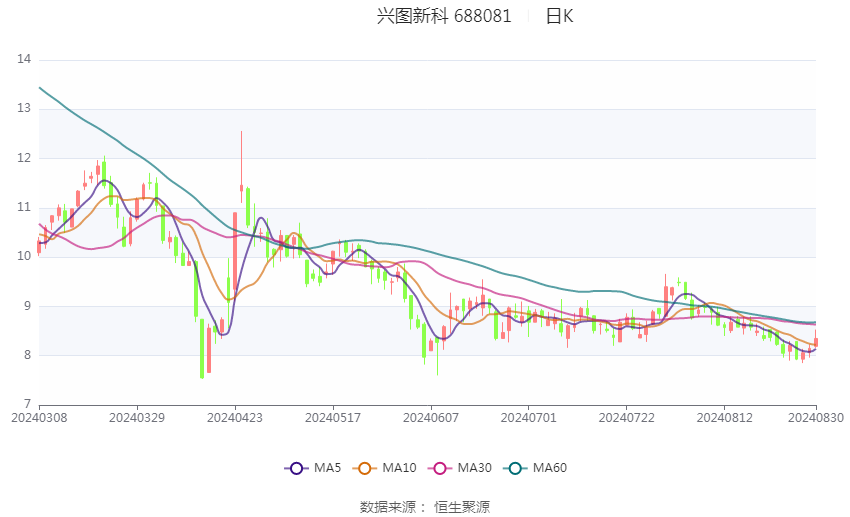This screenshot has height=517, width=850.
Task: Toggle the MA30 legend line
Action: [460, 468]
